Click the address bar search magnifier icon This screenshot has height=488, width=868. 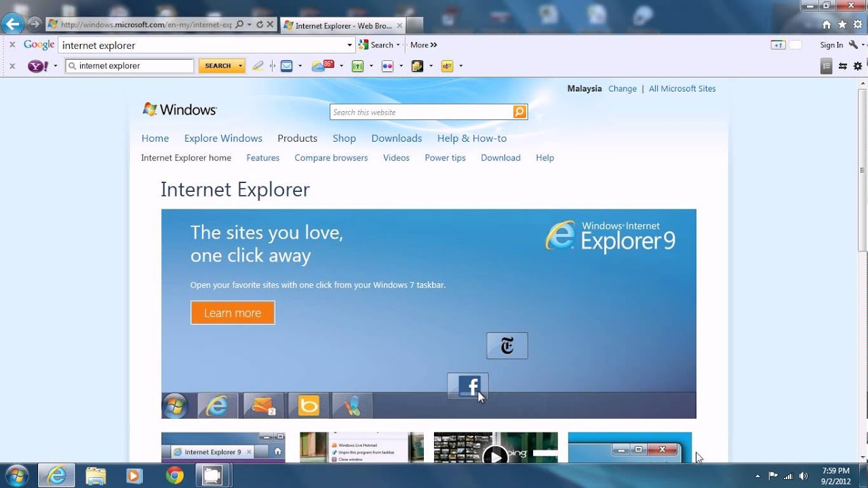coord(239,24)
